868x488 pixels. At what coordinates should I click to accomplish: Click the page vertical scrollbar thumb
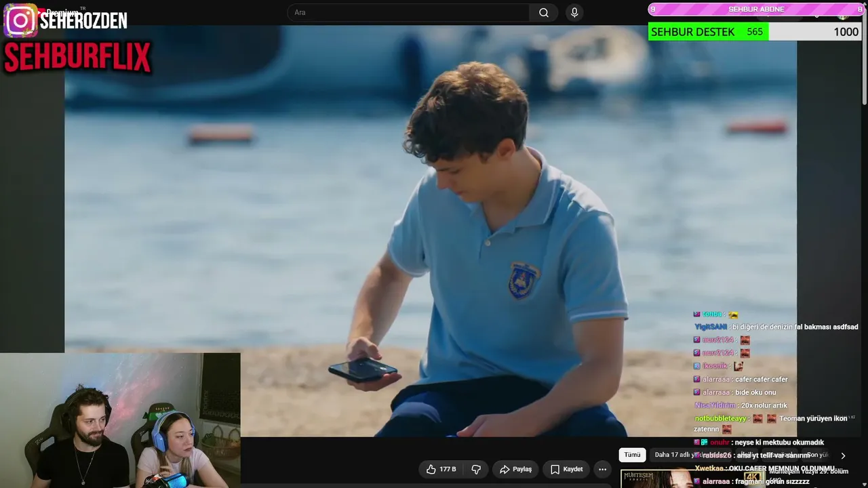[x=864, y=56]
